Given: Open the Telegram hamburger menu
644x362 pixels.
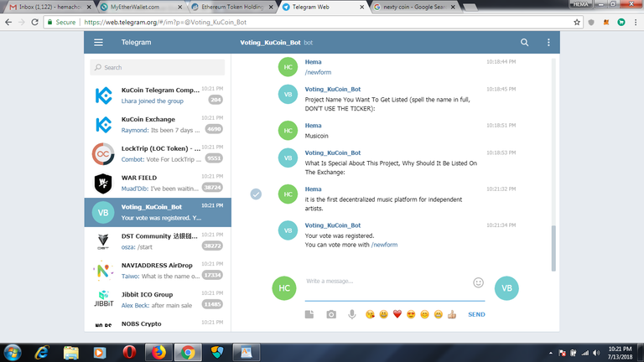Looking at the screenshot, I should (x=98, y=42).
